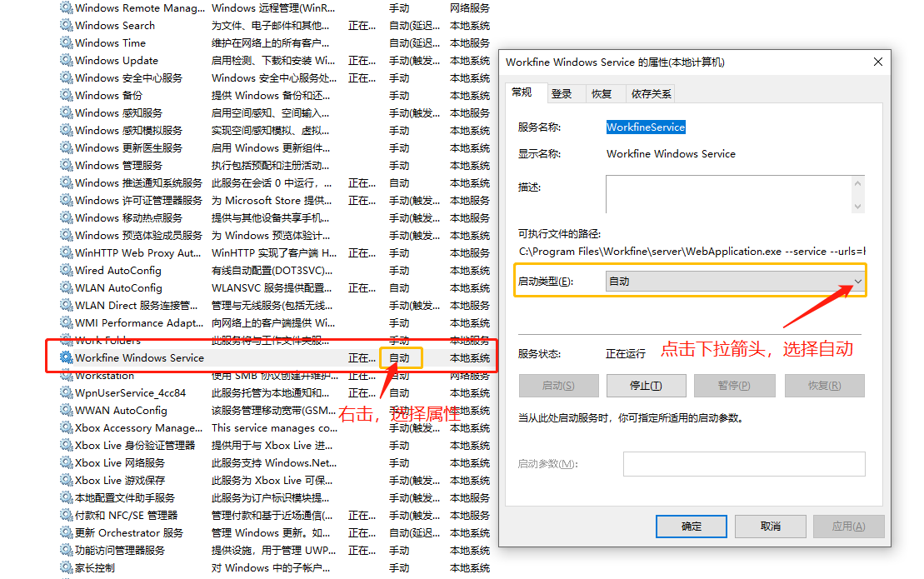The width and height of the screenshot is (924, 579).
Task: Click gear icon of 更新 Orchestrator 服务
Action: 66,533
